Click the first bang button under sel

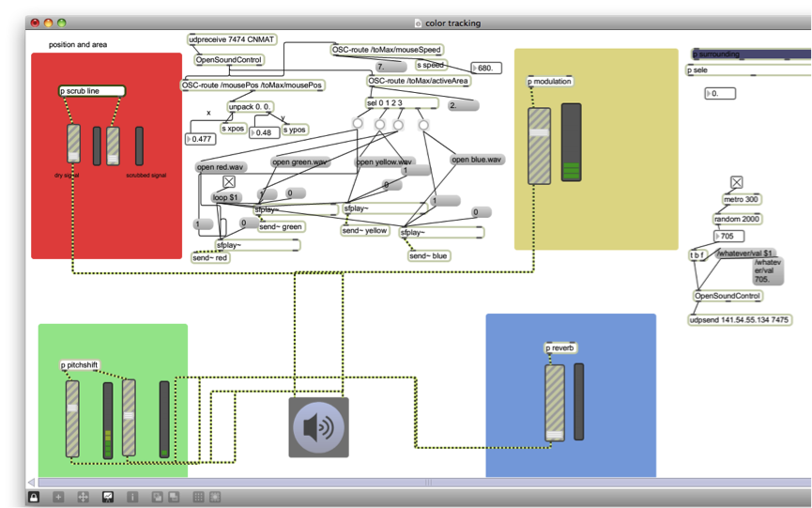click(358, 124)
